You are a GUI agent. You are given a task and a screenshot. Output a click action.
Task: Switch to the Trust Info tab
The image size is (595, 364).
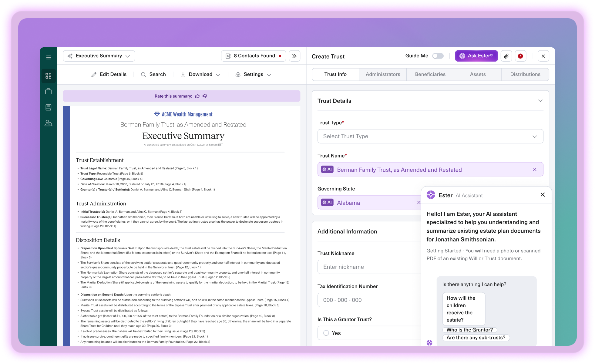pos(335,74)
